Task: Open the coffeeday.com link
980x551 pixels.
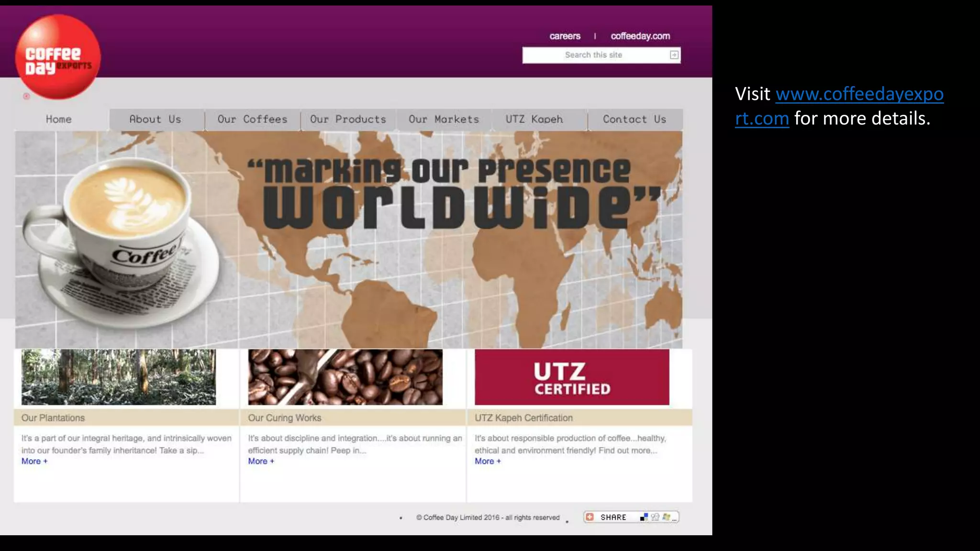Action: (x=640, y=36)
